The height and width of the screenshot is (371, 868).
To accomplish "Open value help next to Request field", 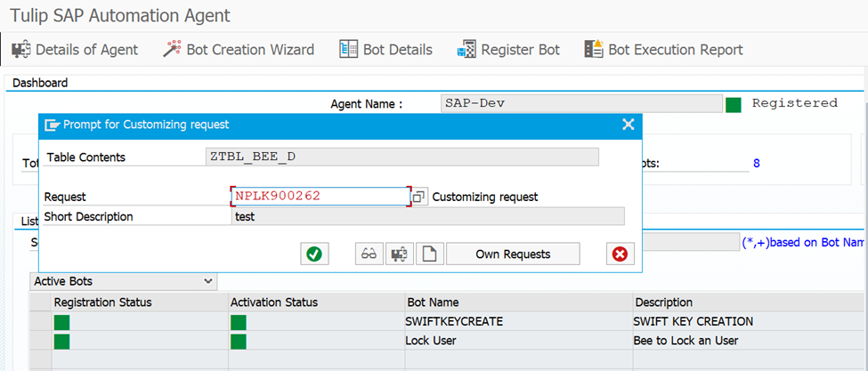I will 420,197.
